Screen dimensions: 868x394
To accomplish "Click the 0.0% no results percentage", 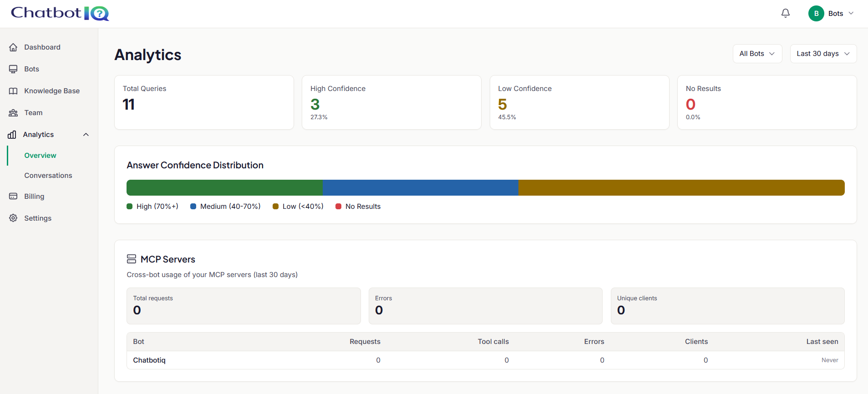I will (x=693, y=117).
